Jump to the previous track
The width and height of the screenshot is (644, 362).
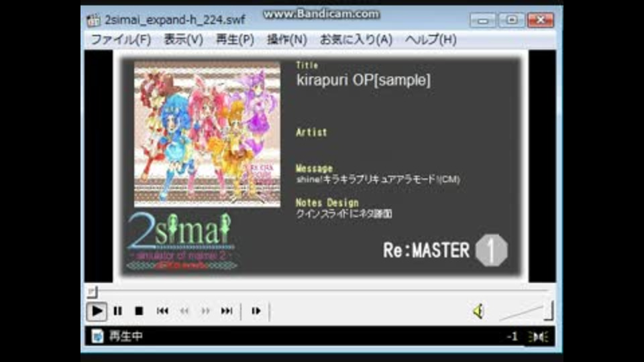pos(162,311)
